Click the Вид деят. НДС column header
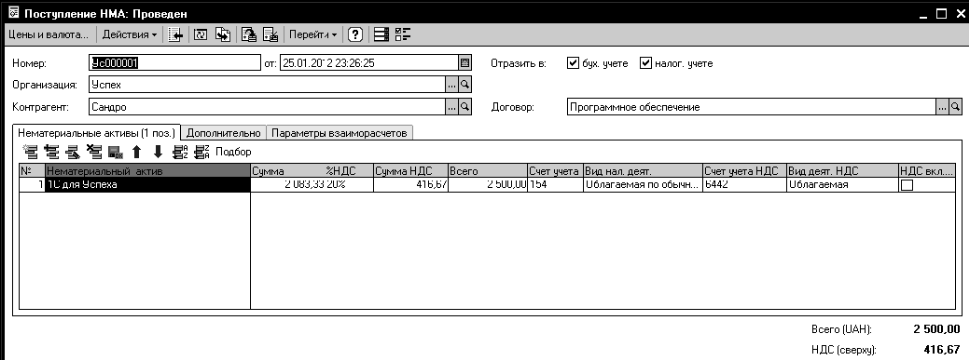This screenshot has height=360, width=969. coord(842,171)
